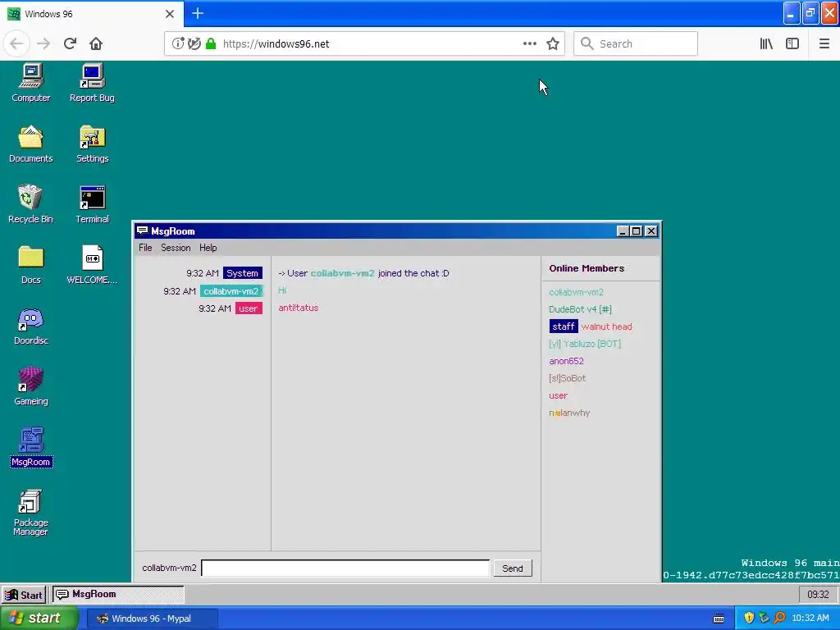840x630 pixels.
Task: Open a new browser tab
Action: click(198, 13)
